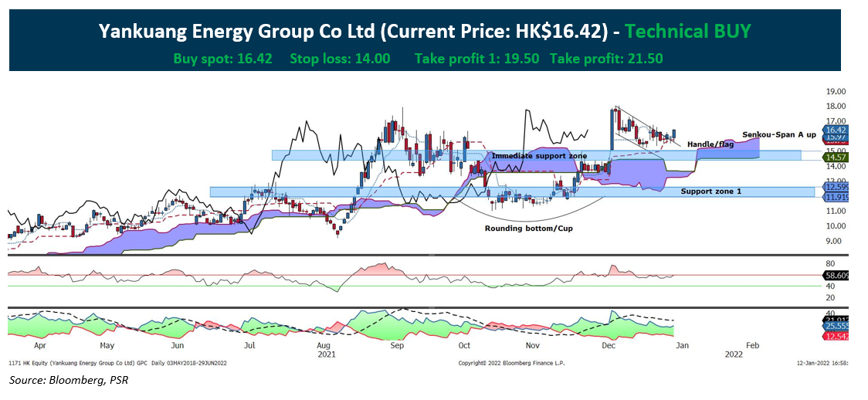The height and width of the screenshot is (400, 868).
Task: Click the 'Nov' month label on the time axis
Action: pyautogui.click(x=533, y=344)
